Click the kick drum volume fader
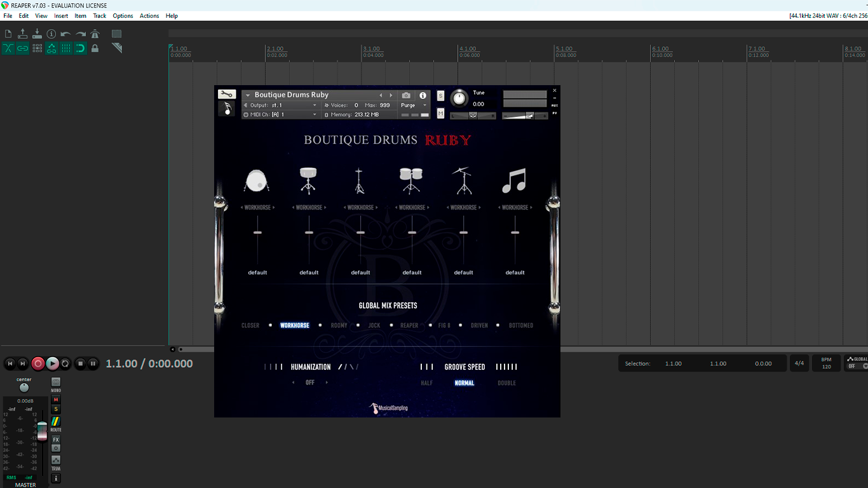 (257, 233)
